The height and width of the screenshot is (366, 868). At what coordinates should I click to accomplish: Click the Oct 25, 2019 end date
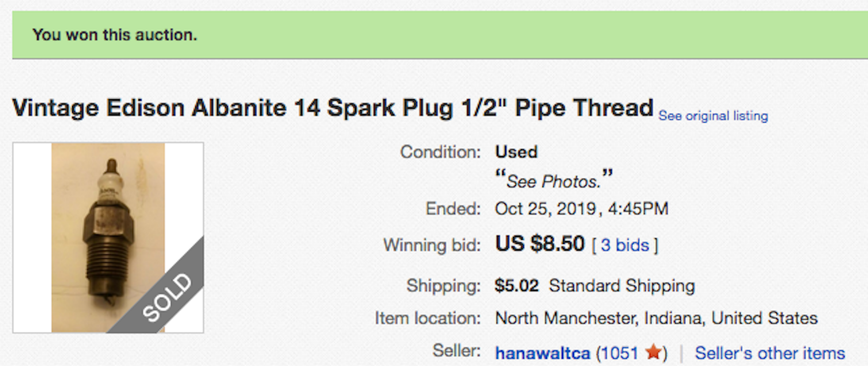(545, 209)
